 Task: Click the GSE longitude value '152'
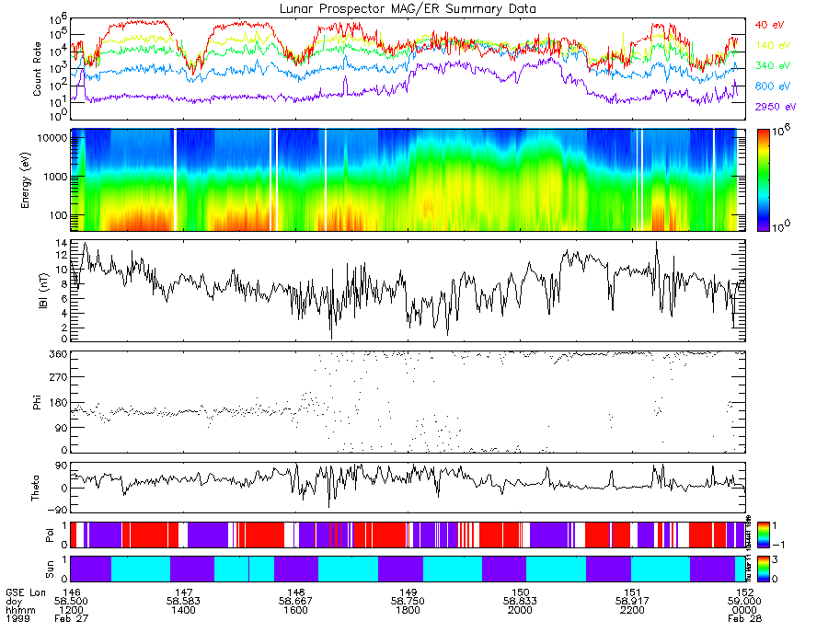coord(744,592)
